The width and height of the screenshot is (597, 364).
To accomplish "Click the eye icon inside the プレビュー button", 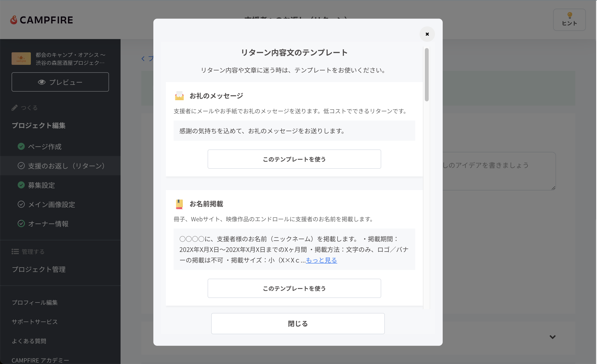I will coord(42,82).
